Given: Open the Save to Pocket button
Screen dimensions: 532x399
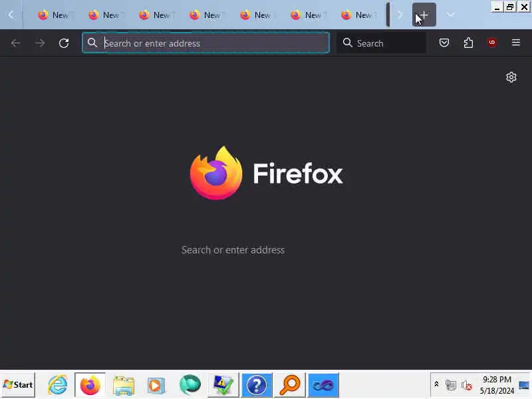Looking at the screenshot, I should [444, 43].
